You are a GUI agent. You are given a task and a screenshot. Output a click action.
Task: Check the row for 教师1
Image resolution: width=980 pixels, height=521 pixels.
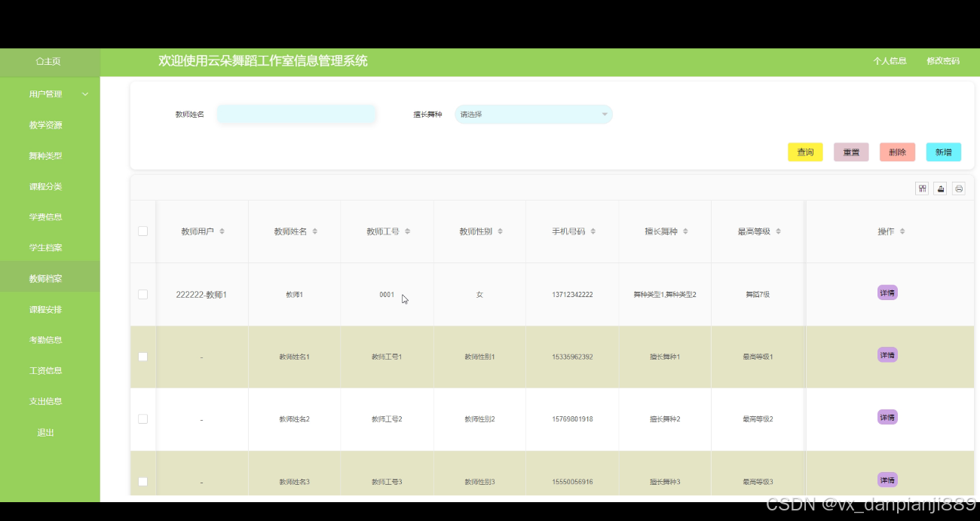tap(142, 295)
